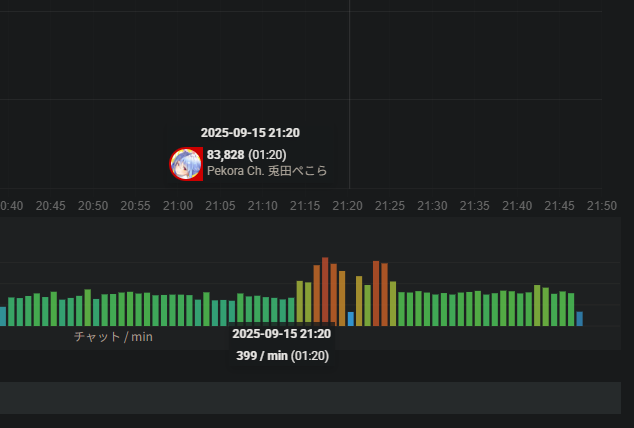Click the 21:35 time axis label
Viewport: 634px width, 428px height.
[475, 206]
